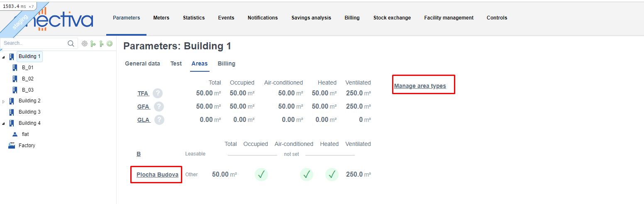This screenshot has height=204, width=644.
Task: Focus the Search input field
Action: coord(34,43)
